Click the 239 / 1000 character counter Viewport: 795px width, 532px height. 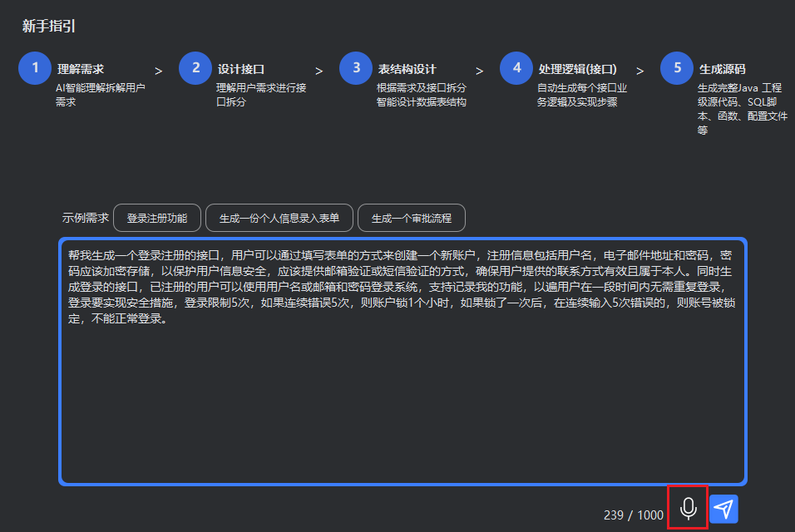coord(634,515)
